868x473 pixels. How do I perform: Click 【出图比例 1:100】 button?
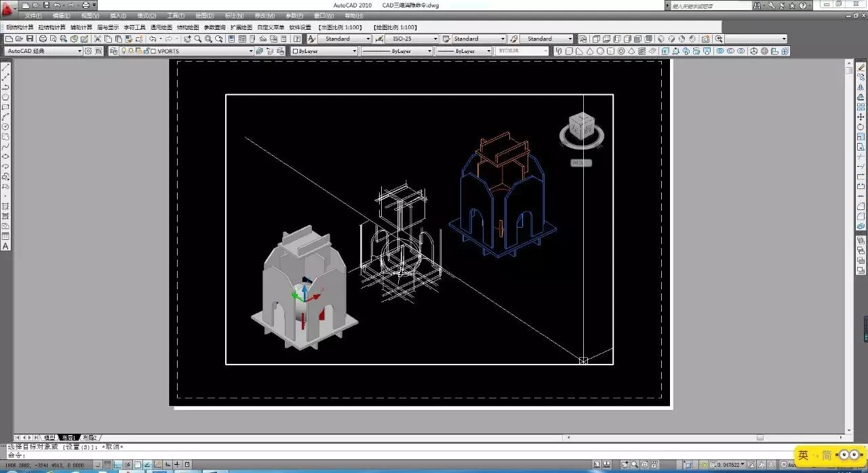pyautogui.click(x=340, y=27)
